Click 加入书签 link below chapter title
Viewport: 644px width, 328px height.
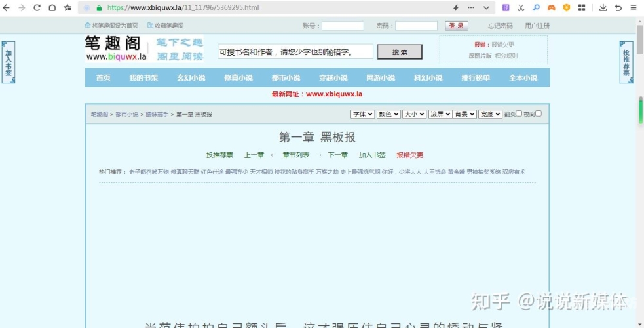(x=372, y=155)
